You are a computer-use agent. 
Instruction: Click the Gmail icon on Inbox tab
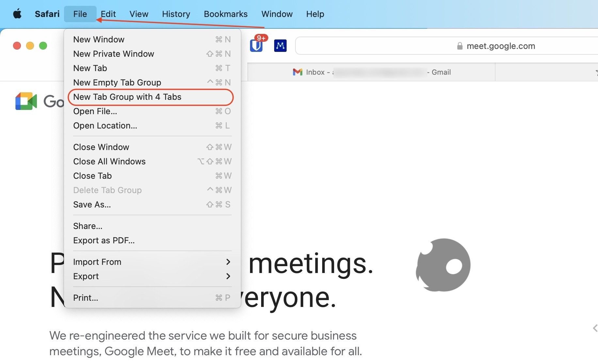pyautogui.click(x=297, y=72)
